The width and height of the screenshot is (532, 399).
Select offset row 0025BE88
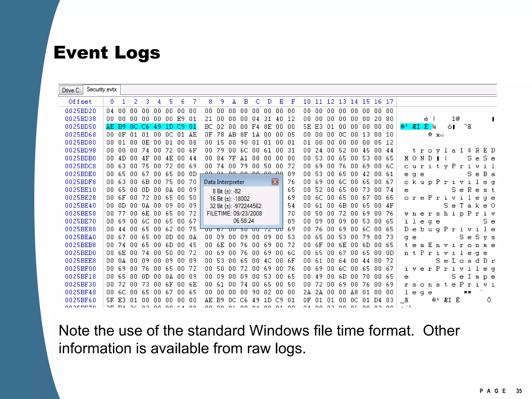(x=81, y=229)
